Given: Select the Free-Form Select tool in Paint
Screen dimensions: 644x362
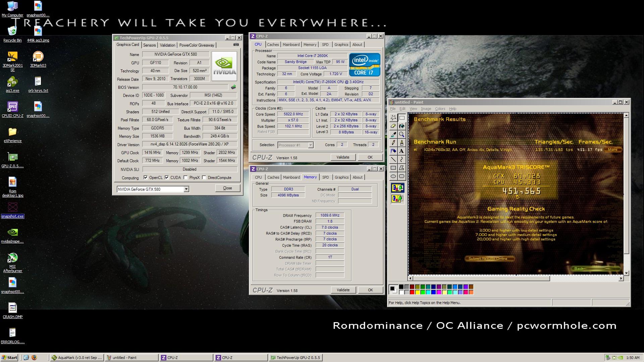Looking at the screenshot, I should [x=393, y=118].
